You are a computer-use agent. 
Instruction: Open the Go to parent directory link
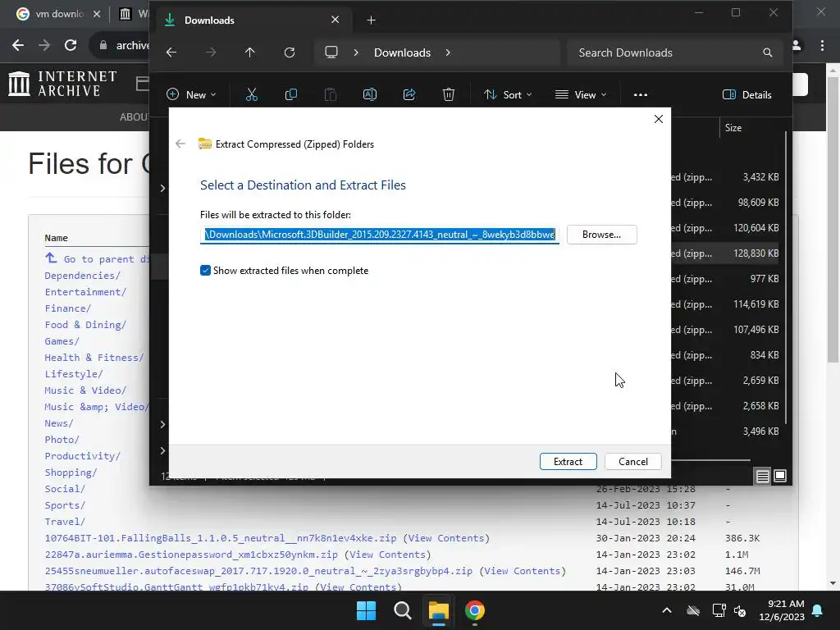[x=97, y=258]
